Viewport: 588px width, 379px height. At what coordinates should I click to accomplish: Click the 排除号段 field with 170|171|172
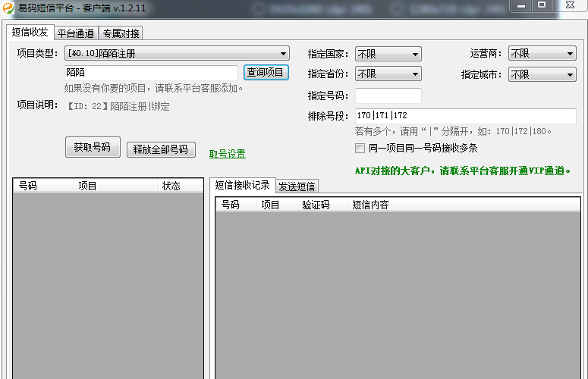[465, 116]
